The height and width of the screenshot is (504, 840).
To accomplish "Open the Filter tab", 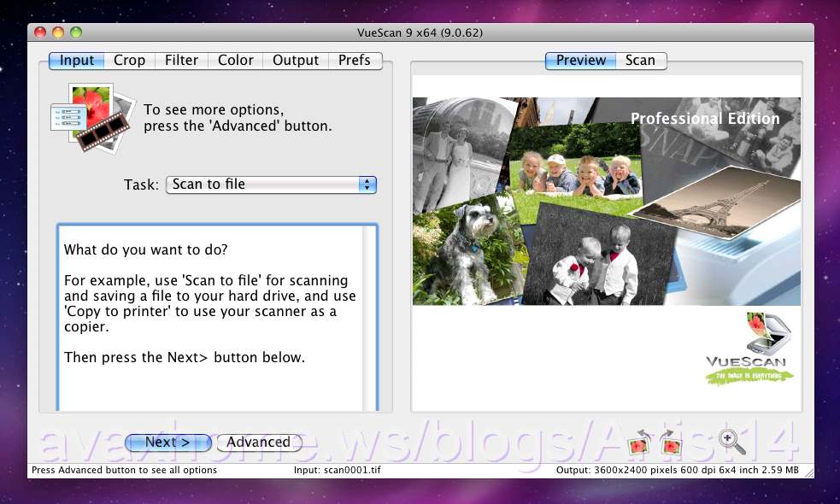I will tap(182, 61).
